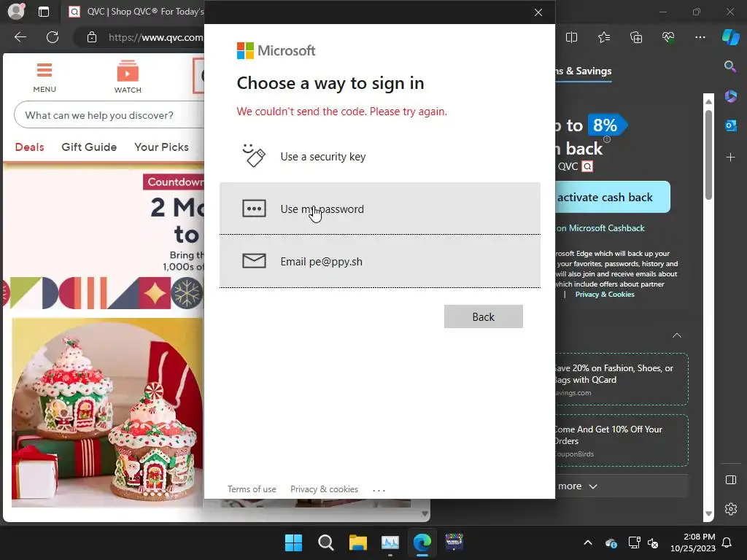Expand the more coupons dropdown
The image size is (747, 560).
tap(622, 486)
